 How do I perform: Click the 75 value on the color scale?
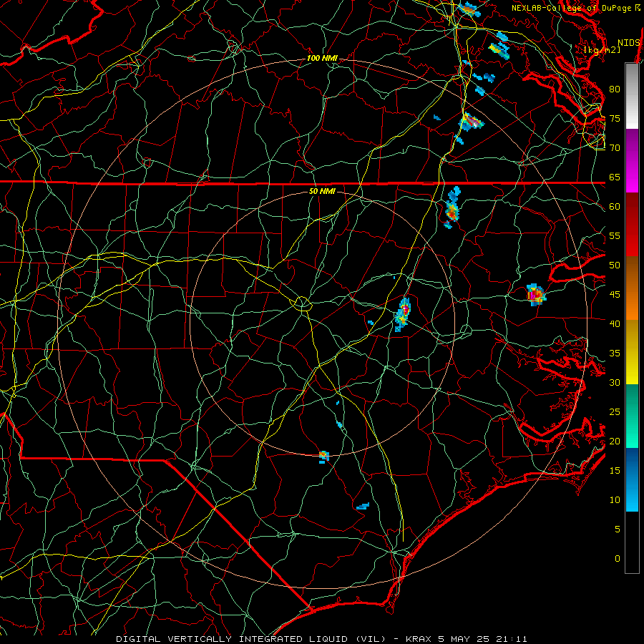(615, 118)
